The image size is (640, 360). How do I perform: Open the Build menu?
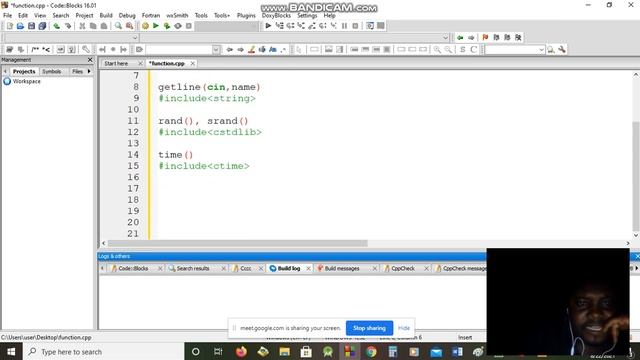click(106, 15)
